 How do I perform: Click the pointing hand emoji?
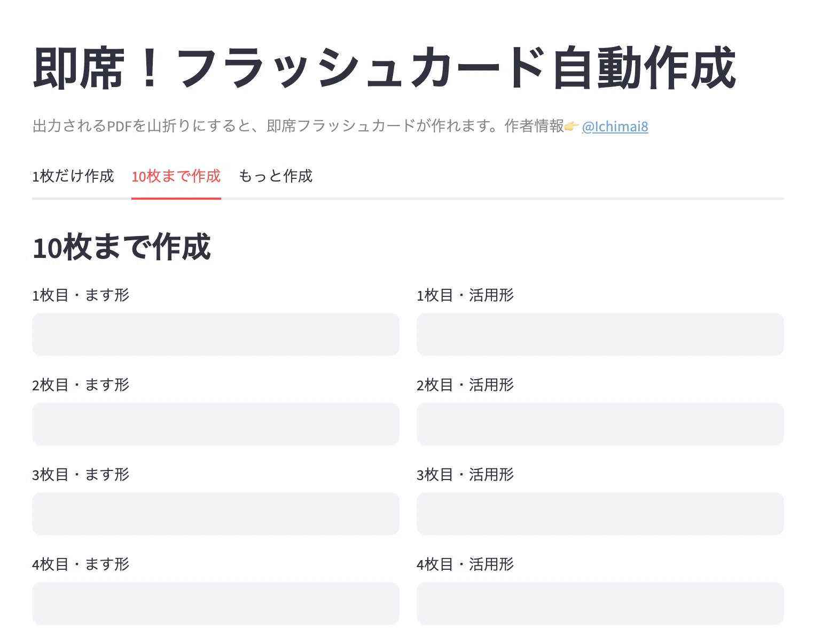point(572,127)
